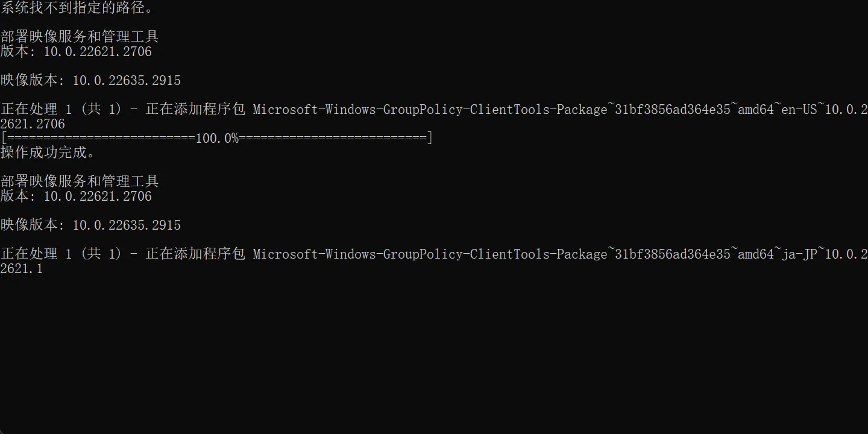Viewport: 868px width, 434px height.
Task: Click the second image version 10.0.22635.2915 line
Action: point(90,225)
